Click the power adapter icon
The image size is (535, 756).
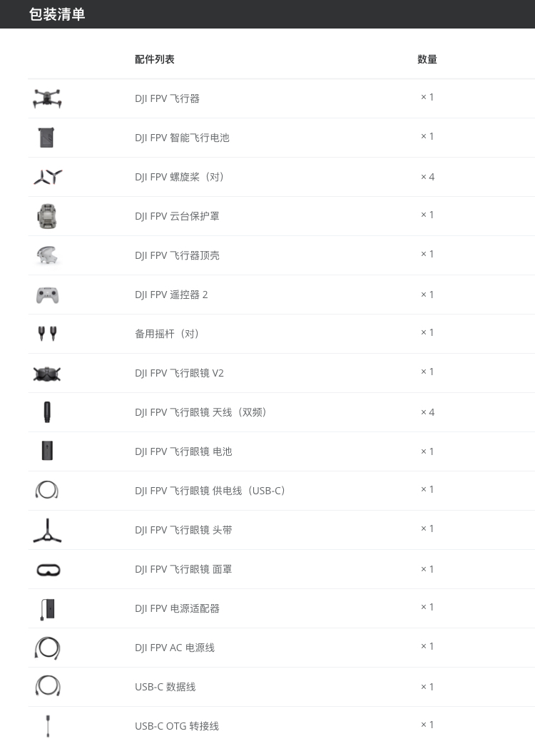coord(47,608)
